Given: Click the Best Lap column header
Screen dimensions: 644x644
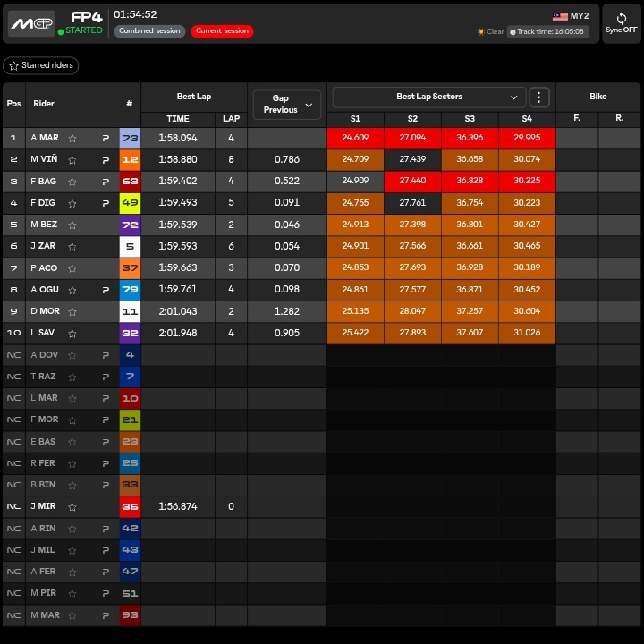Looking at the screenshot, I should tap(193, 97).
